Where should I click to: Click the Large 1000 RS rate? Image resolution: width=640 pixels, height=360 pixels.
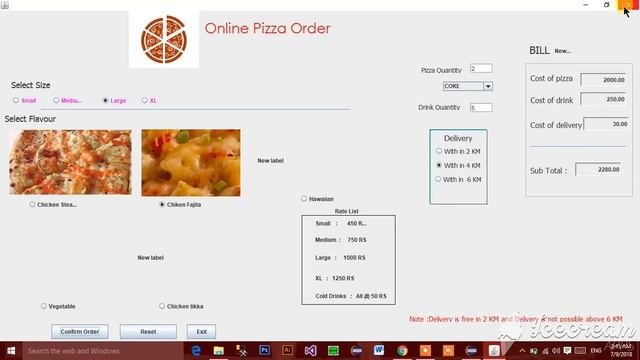[x=340, y=258]
